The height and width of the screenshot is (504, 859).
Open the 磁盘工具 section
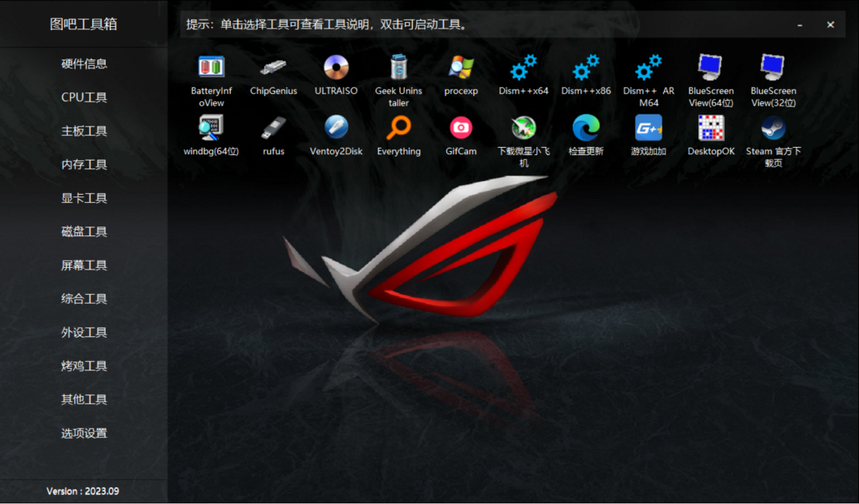[84, 231]
